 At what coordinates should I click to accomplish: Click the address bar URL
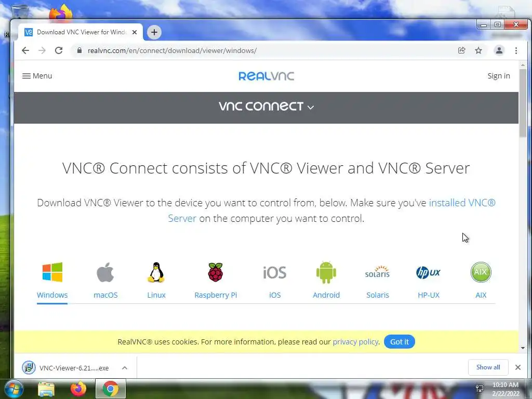click(172, 50)
